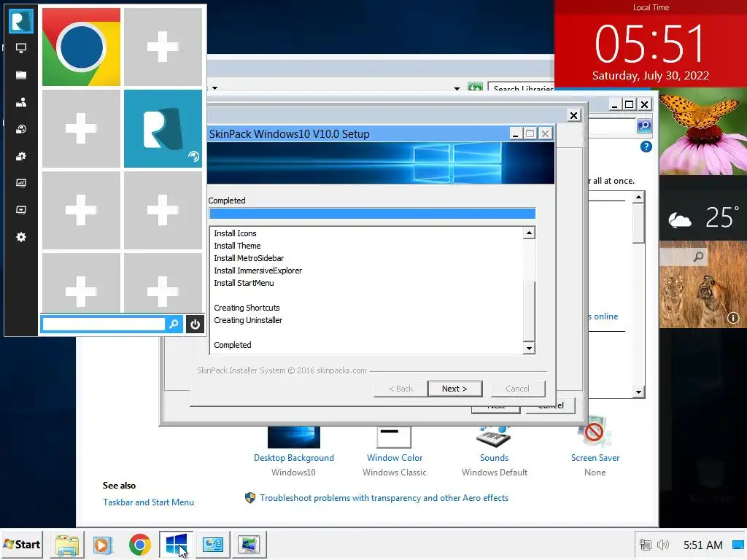Screen dimensions: 747x560
Task: Open Computer from the start menu sidebar
Action: pyautogui.click(x=21, y=47)
